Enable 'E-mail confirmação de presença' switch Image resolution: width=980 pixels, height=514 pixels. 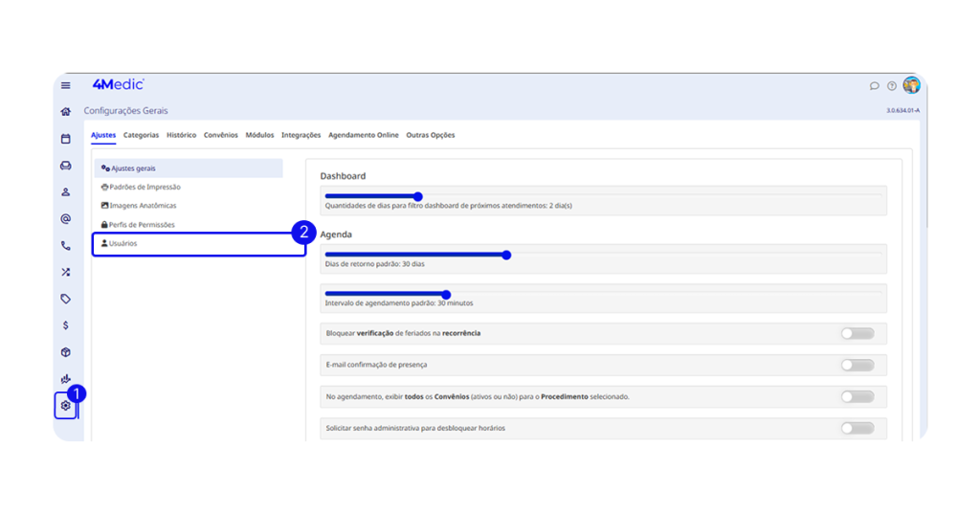[x=857, y=365]
